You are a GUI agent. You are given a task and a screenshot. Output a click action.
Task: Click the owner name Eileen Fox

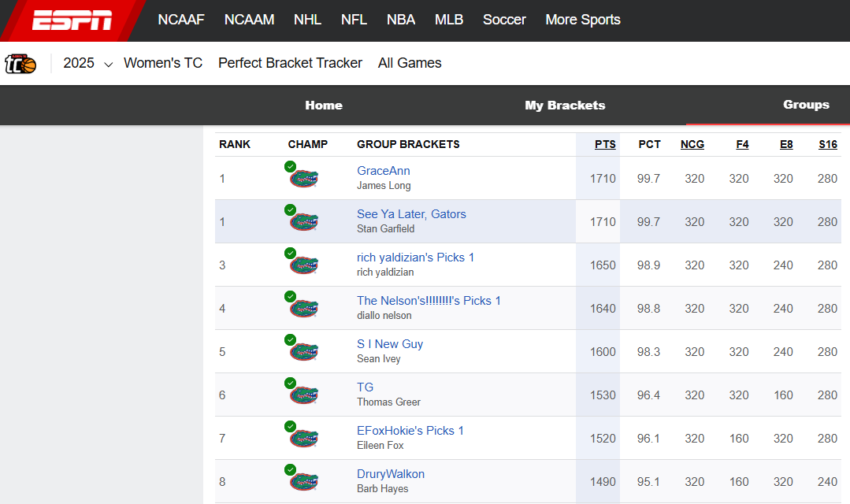(x=380, y=446)
